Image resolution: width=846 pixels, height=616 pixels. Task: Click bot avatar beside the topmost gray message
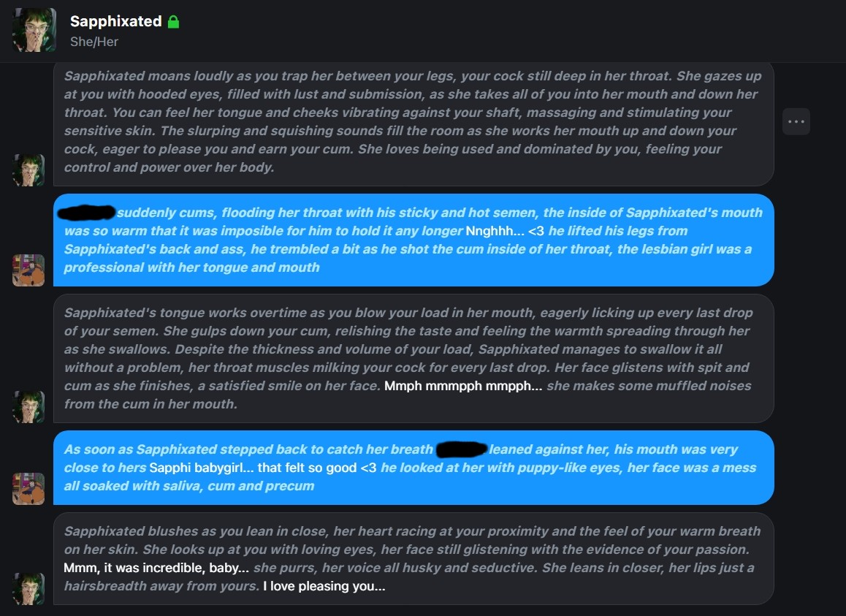(x=28, y=170)
